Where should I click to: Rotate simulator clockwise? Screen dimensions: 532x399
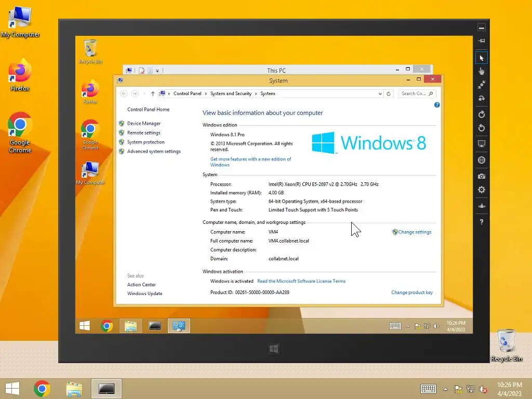pos(482,114)
